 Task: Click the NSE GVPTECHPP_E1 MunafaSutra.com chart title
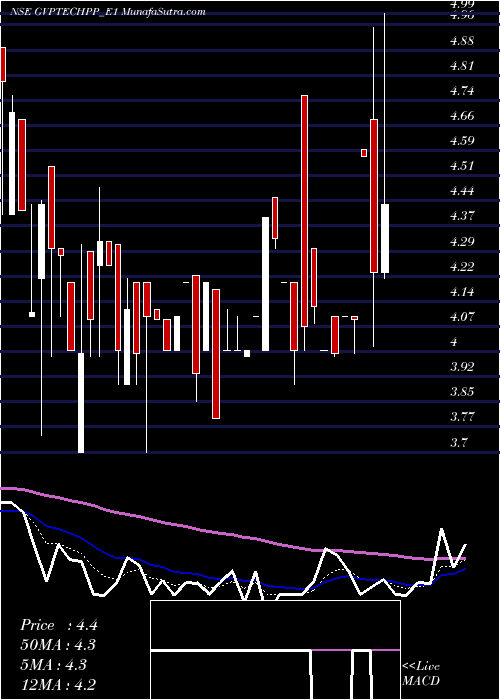click(106, 12)
